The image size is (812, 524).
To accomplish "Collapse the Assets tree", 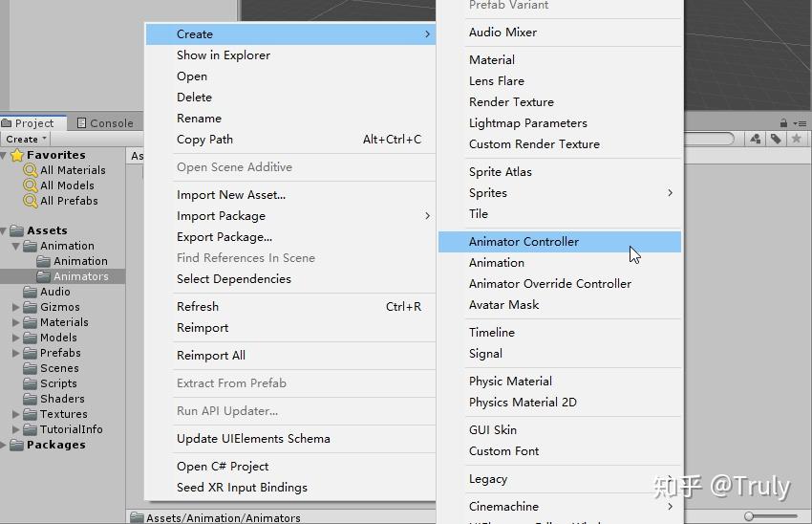I will click(4, 230).
